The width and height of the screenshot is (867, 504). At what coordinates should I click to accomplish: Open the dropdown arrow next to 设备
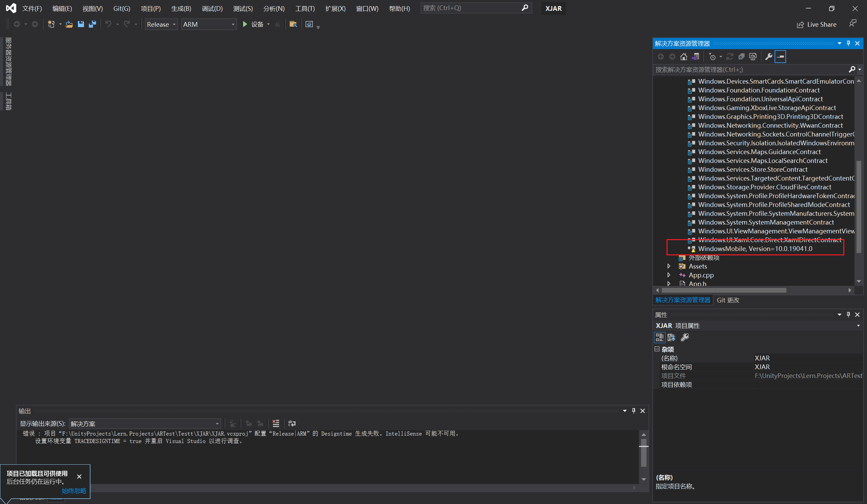[x=268, y=24]
